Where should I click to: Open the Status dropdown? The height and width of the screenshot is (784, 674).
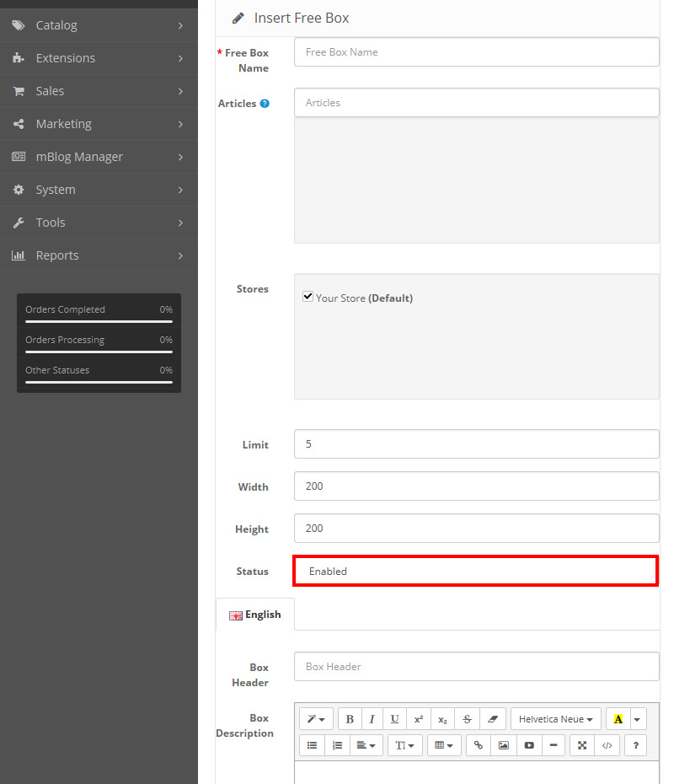click(475, 571)
